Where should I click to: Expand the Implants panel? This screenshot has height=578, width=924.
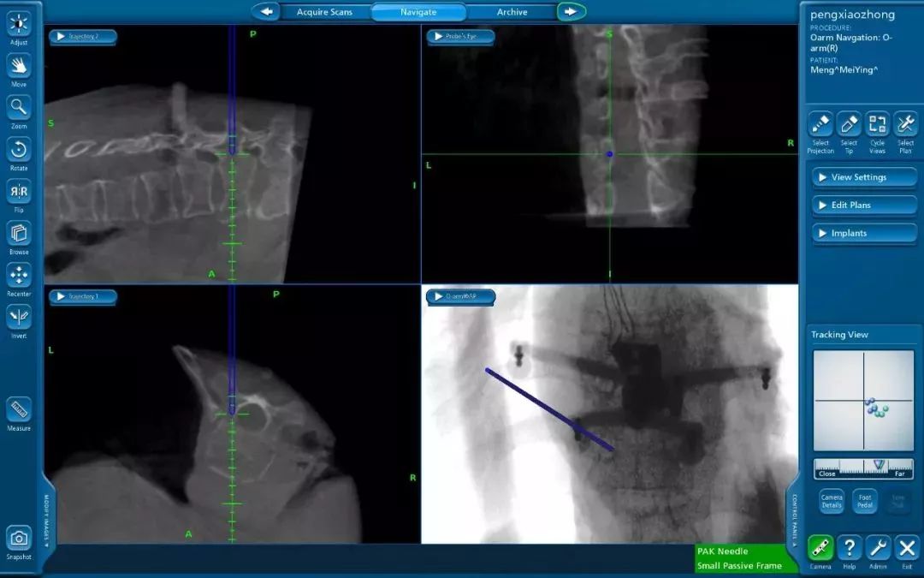tap(864, 233)
